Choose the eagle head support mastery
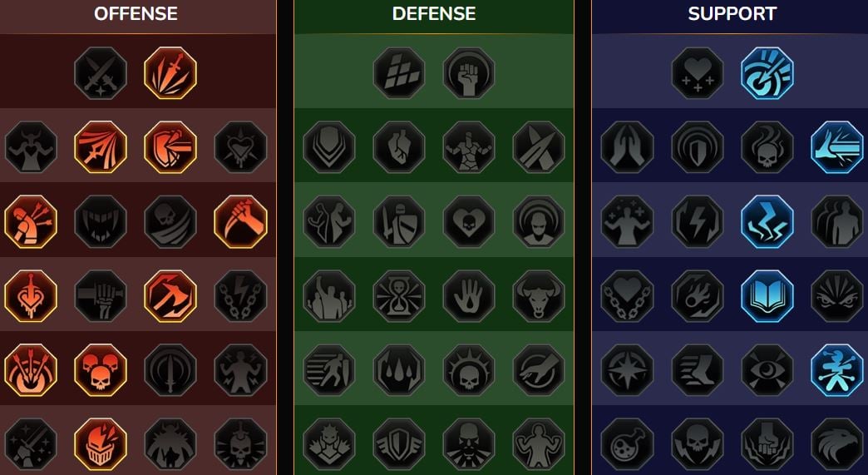This screenshot has height=475, width=868. pyautogui.click(x=837, y=444)
